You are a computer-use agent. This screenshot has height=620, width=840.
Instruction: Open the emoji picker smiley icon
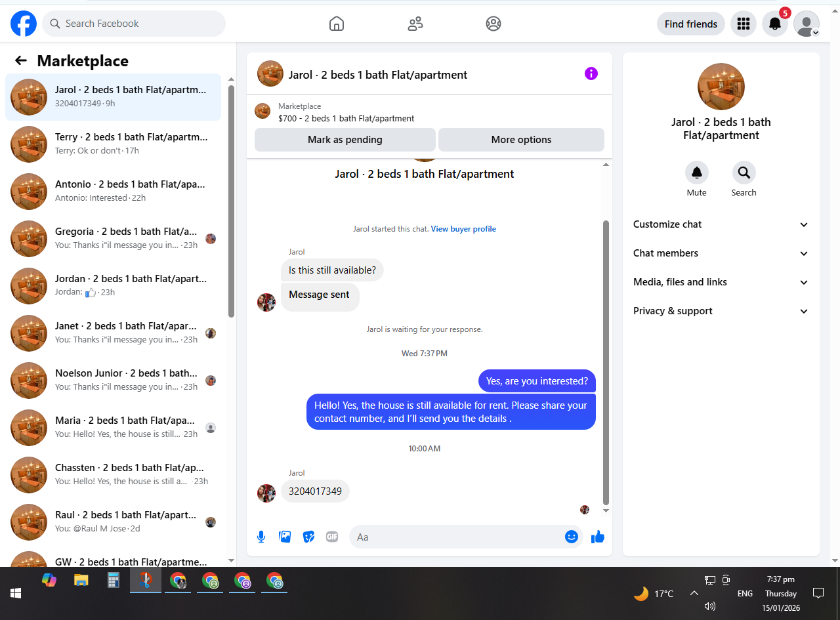point(572,537)
